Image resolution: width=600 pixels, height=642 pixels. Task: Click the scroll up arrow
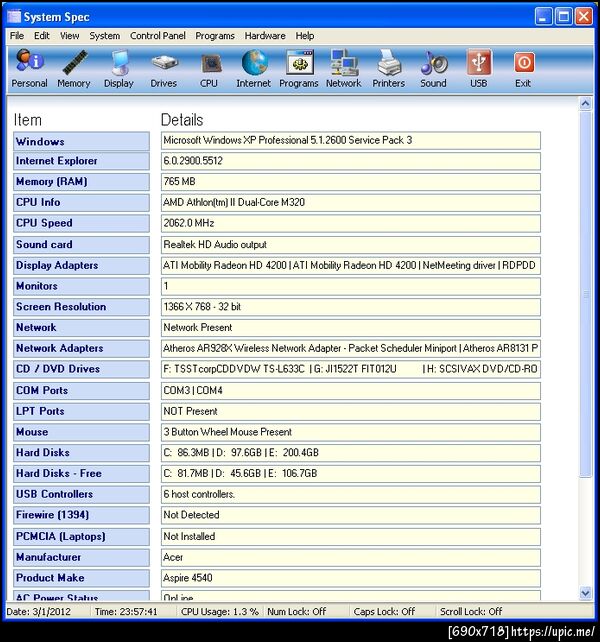pos(585,104)
